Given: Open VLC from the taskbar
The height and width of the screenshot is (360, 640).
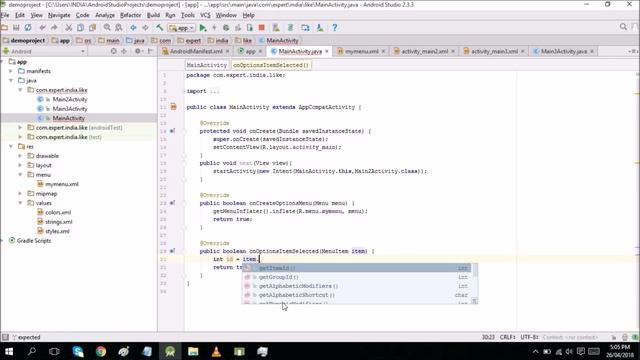Looking at the screenshot, I should pos(216,351).
